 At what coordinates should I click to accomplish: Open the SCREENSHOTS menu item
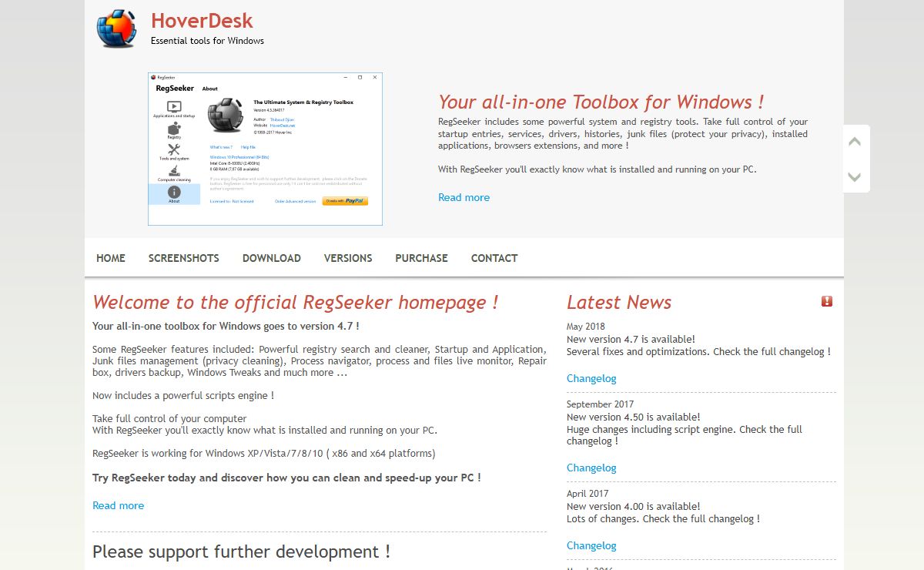[x=184, y=258]
